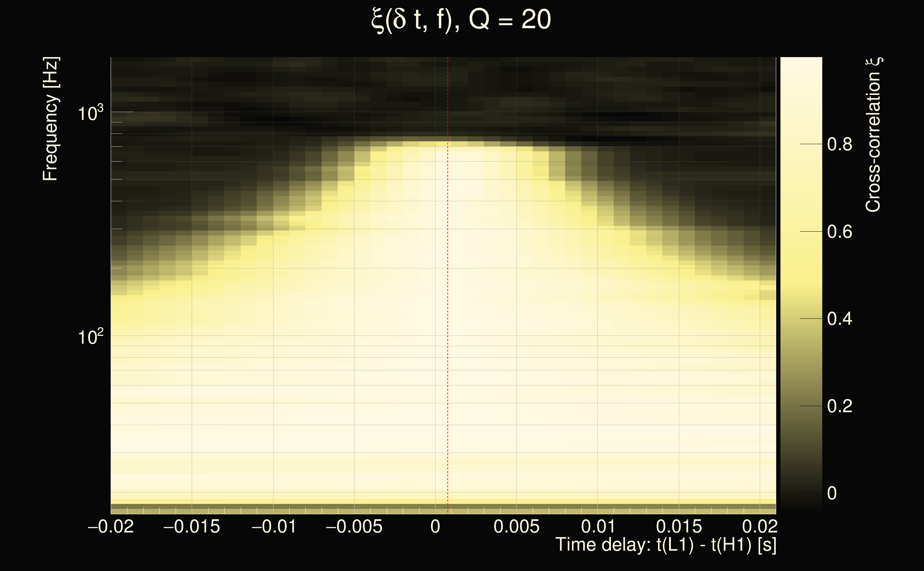Click the 10² frequency tick label
The image size is (924, 571).
90,337
